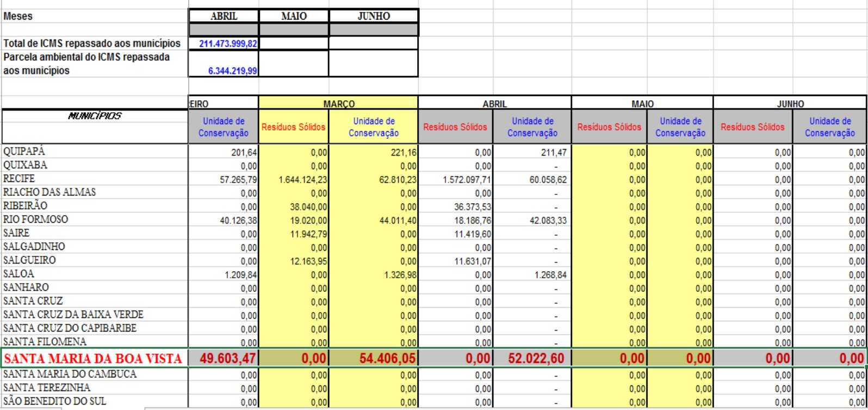
Task: Click the RIBEIRÃO municipality cell
Action: click(95, 206)
